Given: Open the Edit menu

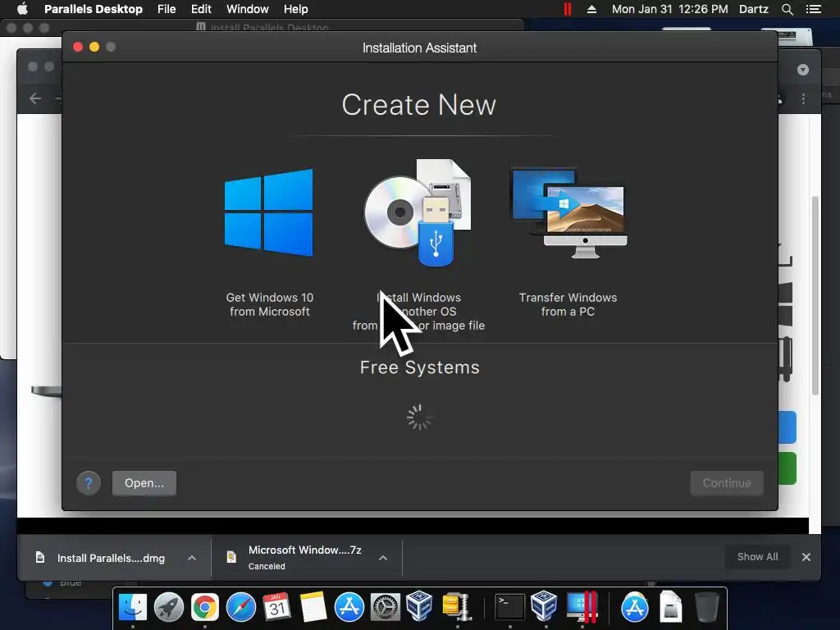Looking at the screenshot, I should (x=201, y=9).
